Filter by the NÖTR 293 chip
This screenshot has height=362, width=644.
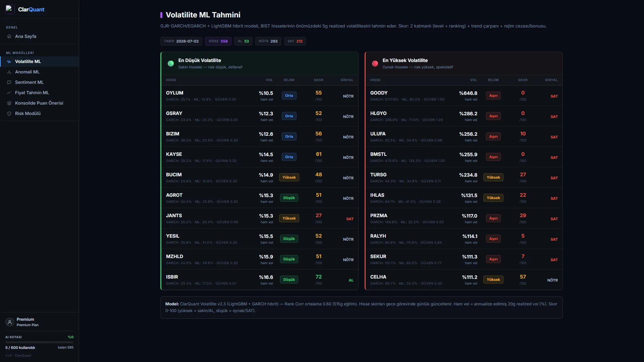268,41
